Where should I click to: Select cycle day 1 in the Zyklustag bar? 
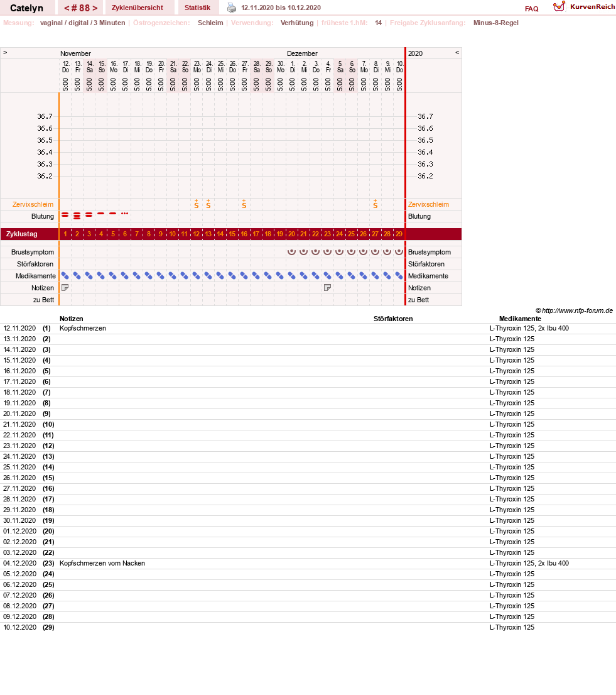[65, 234]
